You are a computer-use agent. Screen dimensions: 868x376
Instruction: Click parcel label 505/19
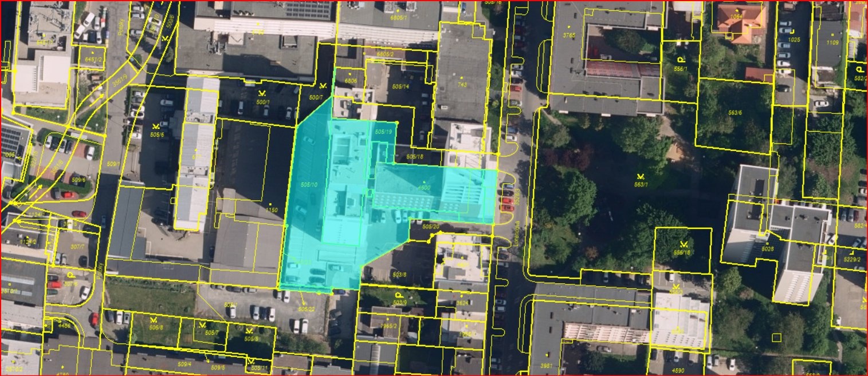pyautogui.click(x=383, y=132)
